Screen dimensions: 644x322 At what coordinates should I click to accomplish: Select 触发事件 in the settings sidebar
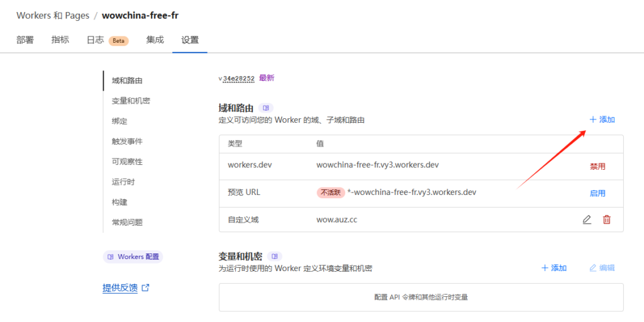[127, 142]
